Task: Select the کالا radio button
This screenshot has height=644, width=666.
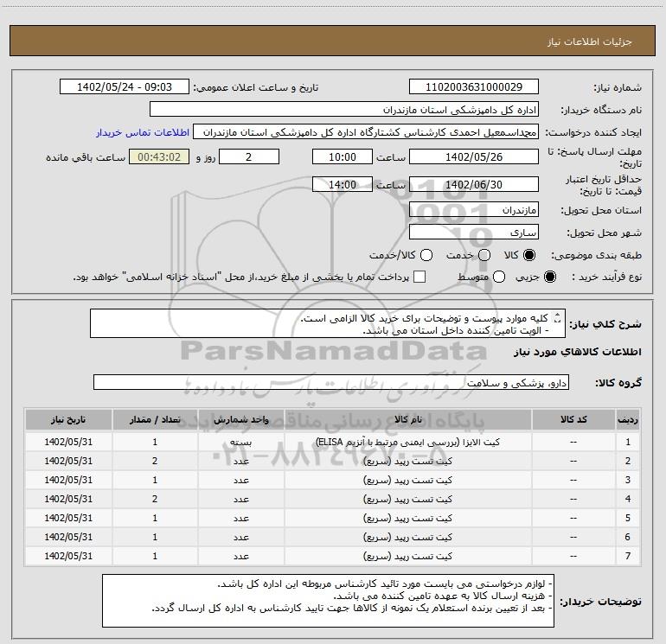Action: coord(529,255)
